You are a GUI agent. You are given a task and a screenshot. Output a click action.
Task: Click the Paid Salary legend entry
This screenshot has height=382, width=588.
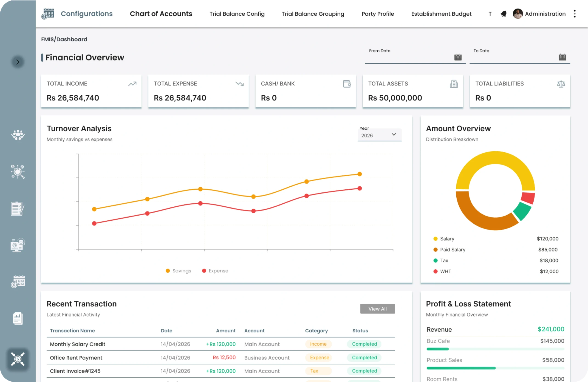tap(449, 249)
